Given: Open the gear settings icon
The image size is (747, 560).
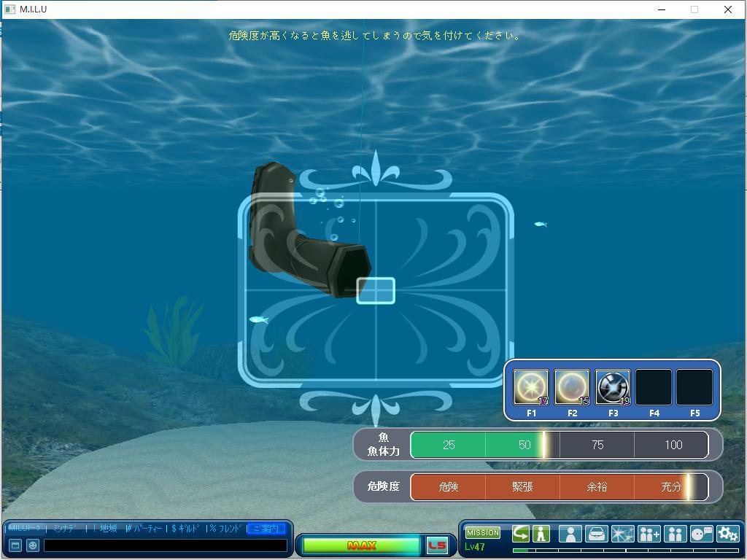Looking at the screenshot, I should 727,534.
